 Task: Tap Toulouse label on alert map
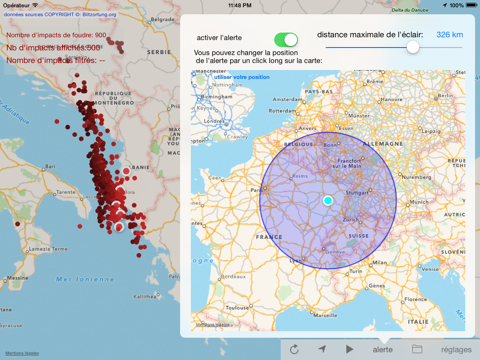tap(237, 308)
